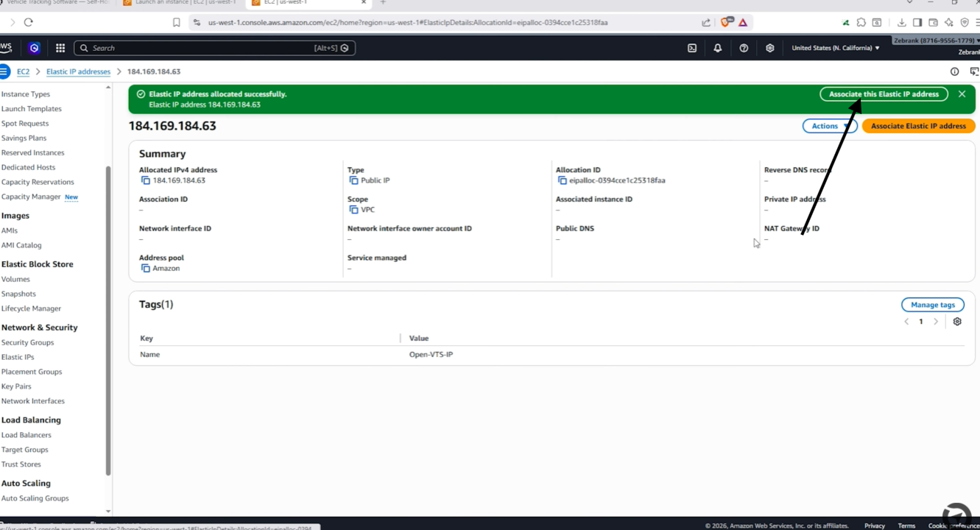Image resolution: width=980 pixels, height=530 pixels.
Task: Open the Brave rewards triangle icon
Action: (x=743, y=23)
